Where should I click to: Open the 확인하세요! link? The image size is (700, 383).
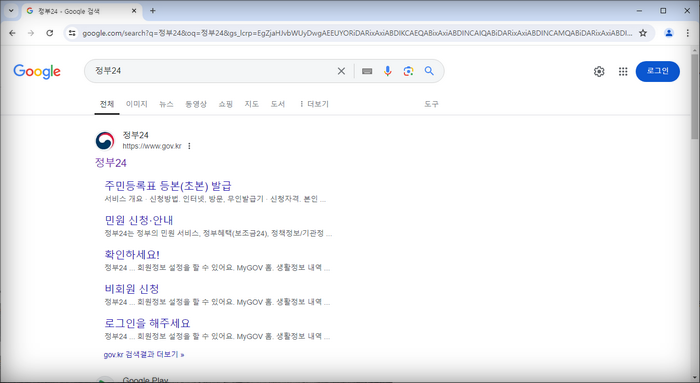click(x=132, y=254)
